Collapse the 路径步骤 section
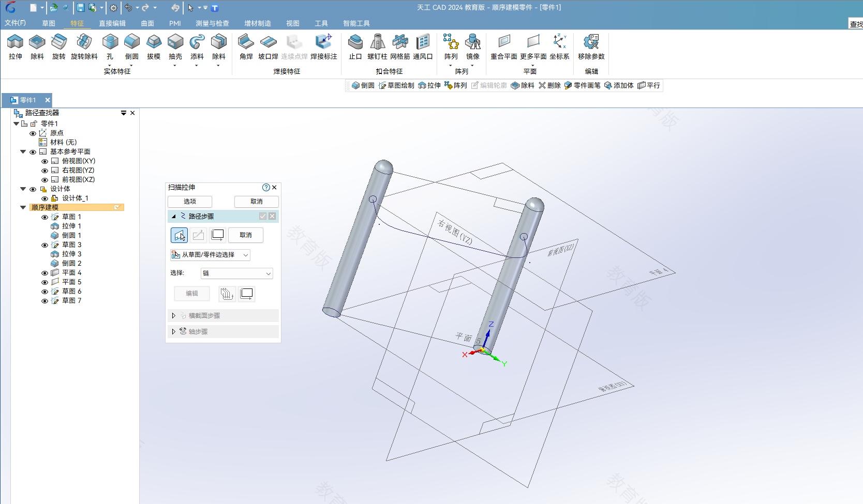The image size is (863, 504). coord(174,216)
